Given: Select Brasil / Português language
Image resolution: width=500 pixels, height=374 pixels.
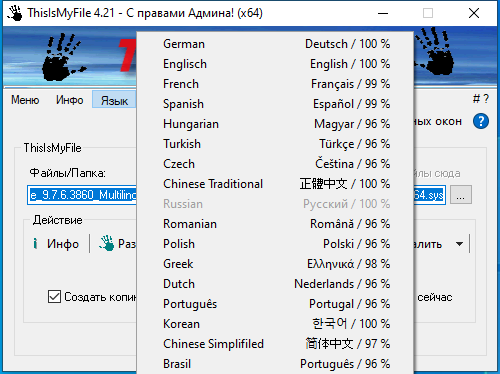Looking at the screenshot, I should pos(275,364).
